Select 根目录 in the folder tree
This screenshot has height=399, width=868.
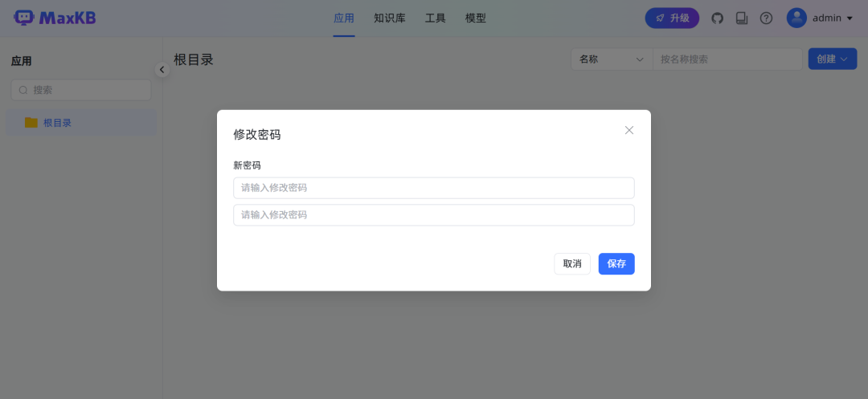pos(81,123)
